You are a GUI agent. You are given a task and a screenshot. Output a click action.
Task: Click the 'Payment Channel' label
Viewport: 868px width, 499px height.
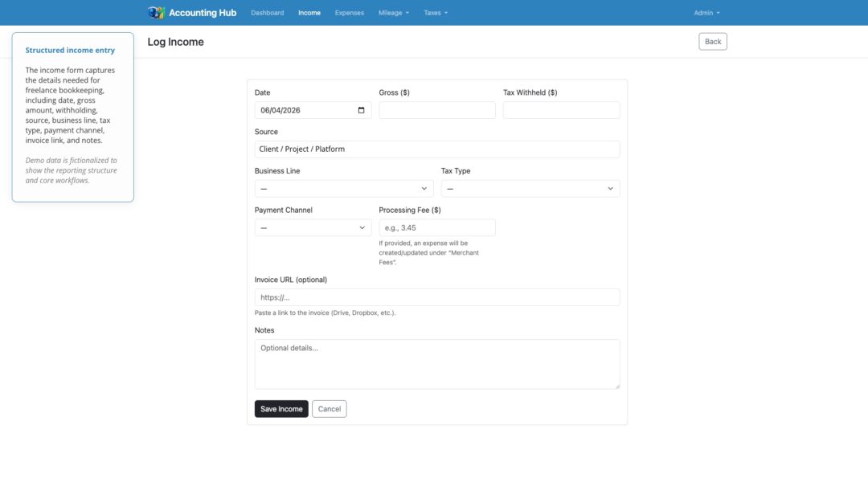284,211
